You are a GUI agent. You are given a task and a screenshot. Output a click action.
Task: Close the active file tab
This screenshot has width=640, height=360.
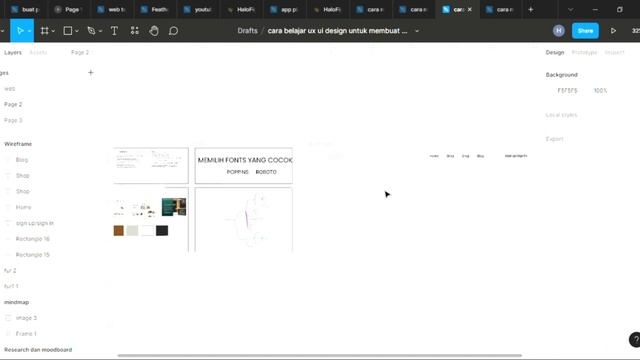469,9
